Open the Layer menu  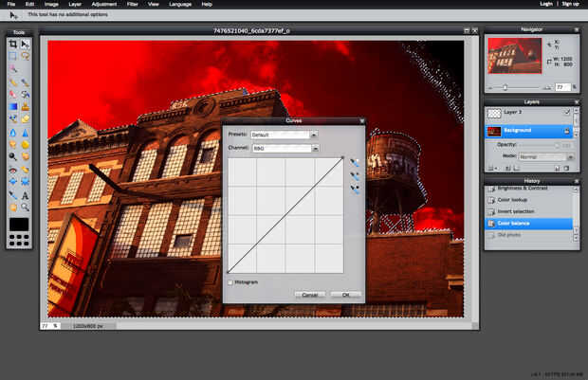point(75,4)
